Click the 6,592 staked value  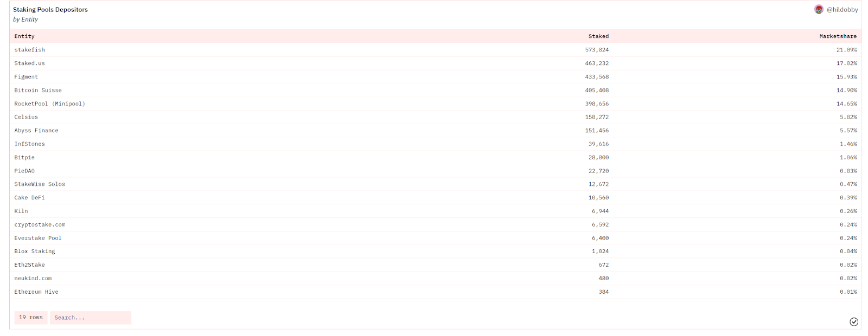[x=600, y=225]
